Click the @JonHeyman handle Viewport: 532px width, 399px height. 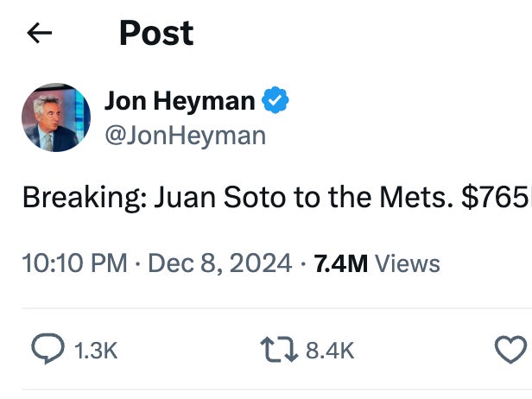click(x=185, y=136)
